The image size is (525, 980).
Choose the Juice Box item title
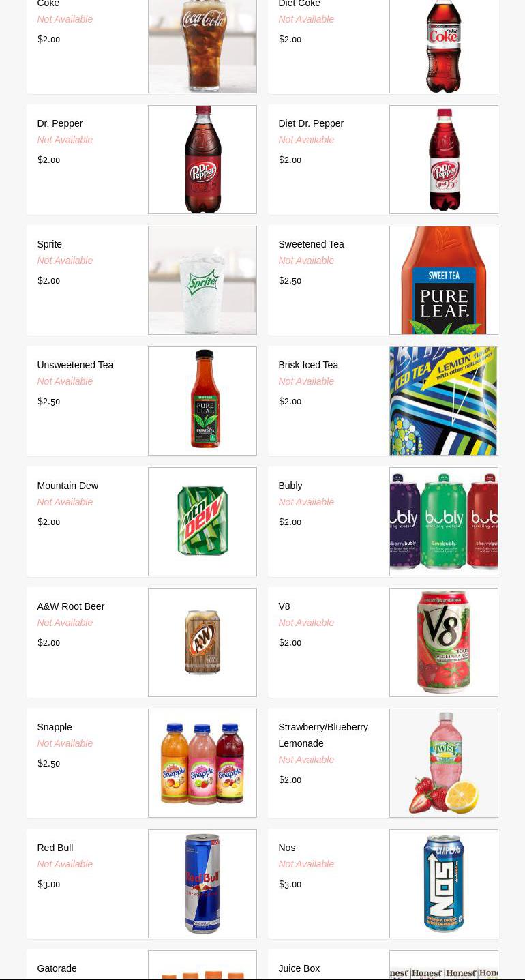(299, 968)
